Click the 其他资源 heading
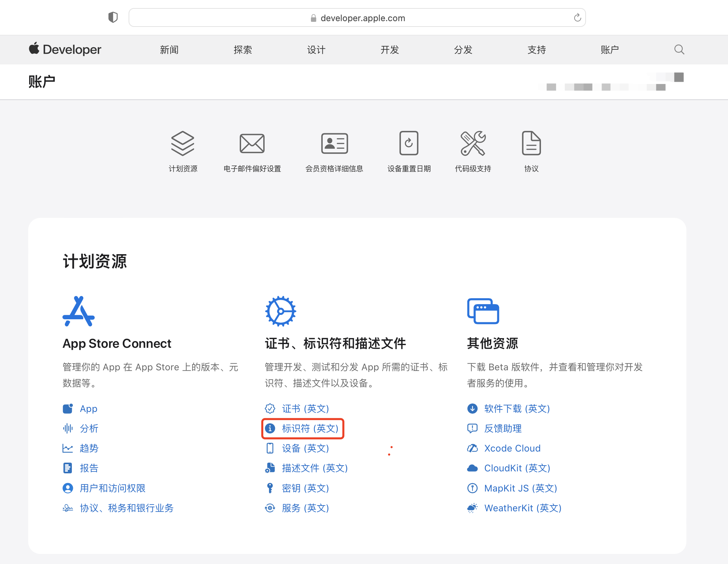 [492, 343]
